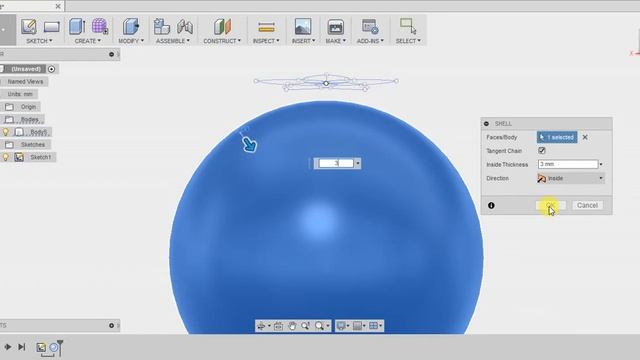Click the Look At icon in navigation bar

point(278,326)
